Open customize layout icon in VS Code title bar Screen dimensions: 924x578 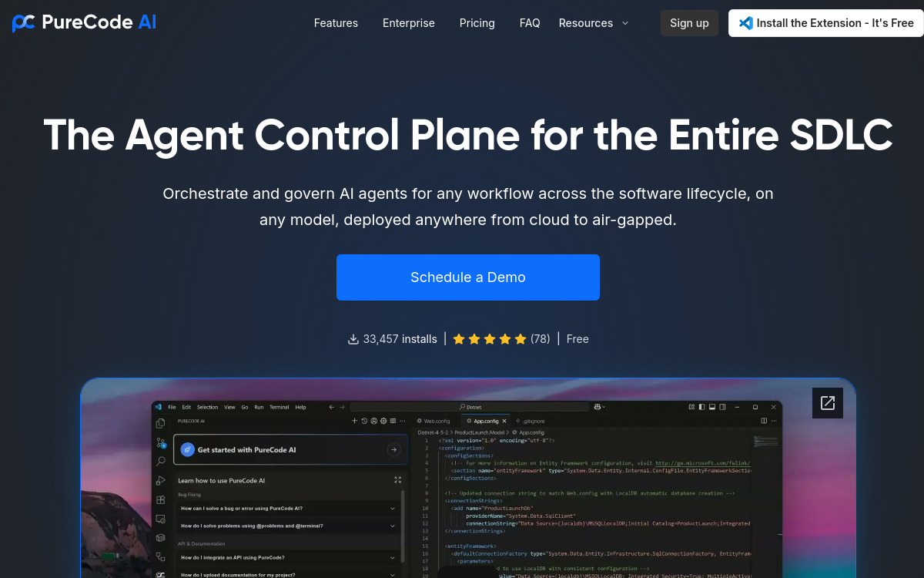[x=691, y=407]
